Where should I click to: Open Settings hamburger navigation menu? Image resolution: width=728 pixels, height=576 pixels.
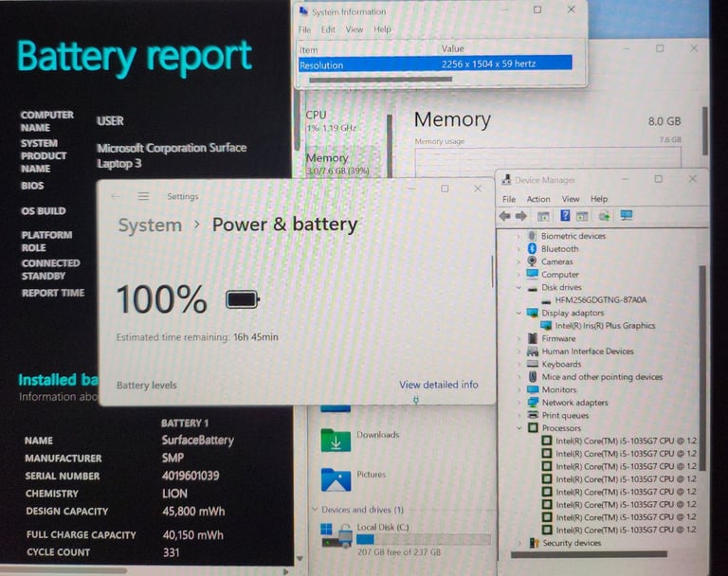pyautogui.click(x=143, y=196)
